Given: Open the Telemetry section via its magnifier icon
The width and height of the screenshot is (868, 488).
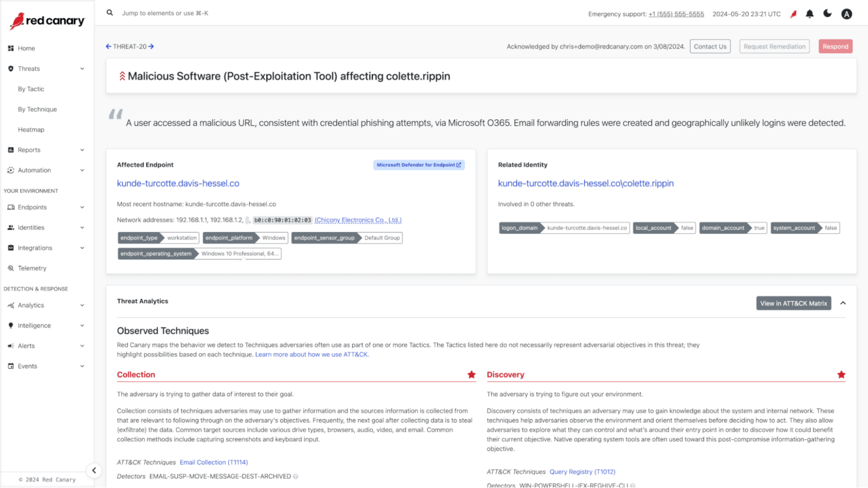Looking at the screenshot, I should (11, 268).
